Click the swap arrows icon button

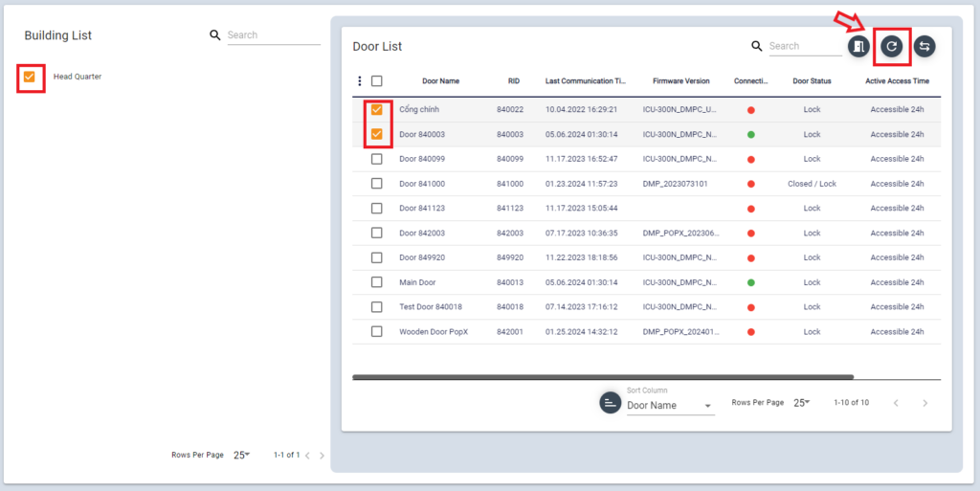point(924,46)
